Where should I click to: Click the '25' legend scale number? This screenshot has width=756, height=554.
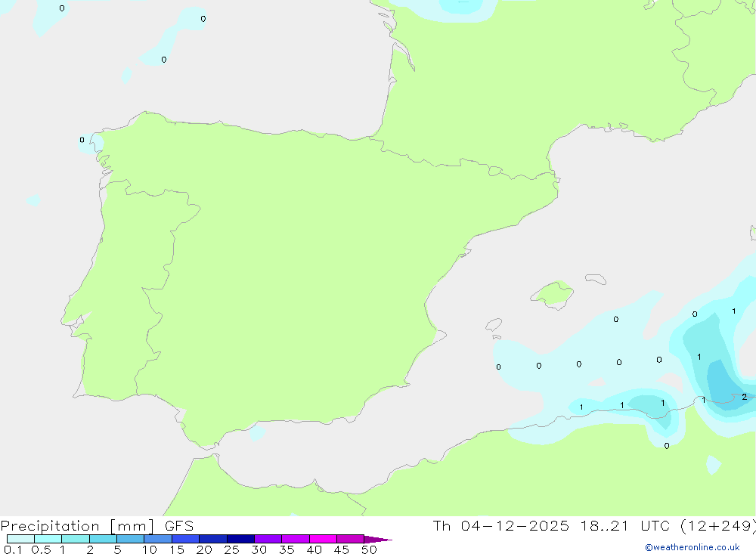coord(231,549)
